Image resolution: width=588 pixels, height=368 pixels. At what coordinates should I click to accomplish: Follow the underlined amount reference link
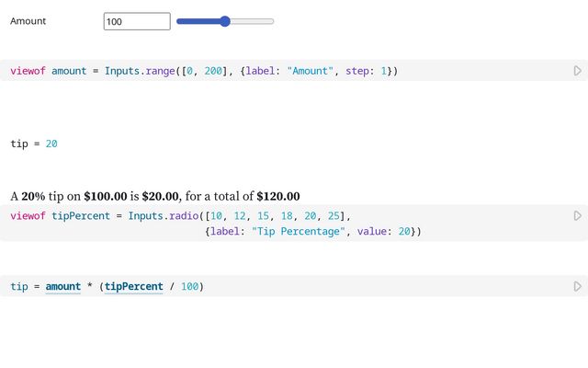pyautogui.click(x=63, y=287)
